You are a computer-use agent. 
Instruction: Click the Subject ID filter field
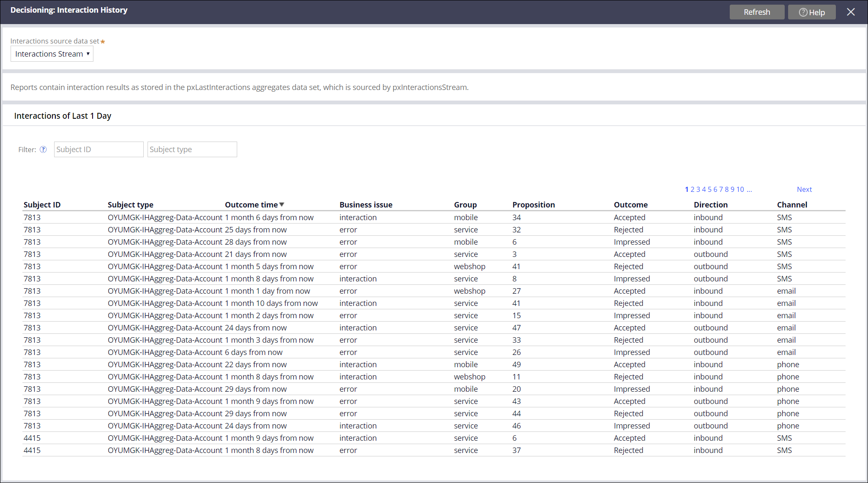(99, 150)
